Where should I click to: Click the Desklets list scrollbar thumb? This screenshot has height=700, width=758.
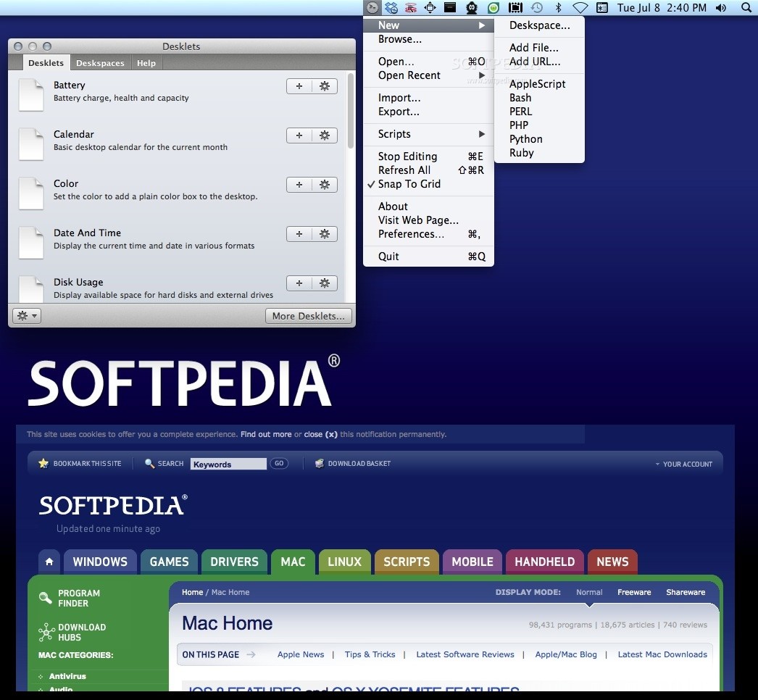pyautogui.click(x=351, y=111)
